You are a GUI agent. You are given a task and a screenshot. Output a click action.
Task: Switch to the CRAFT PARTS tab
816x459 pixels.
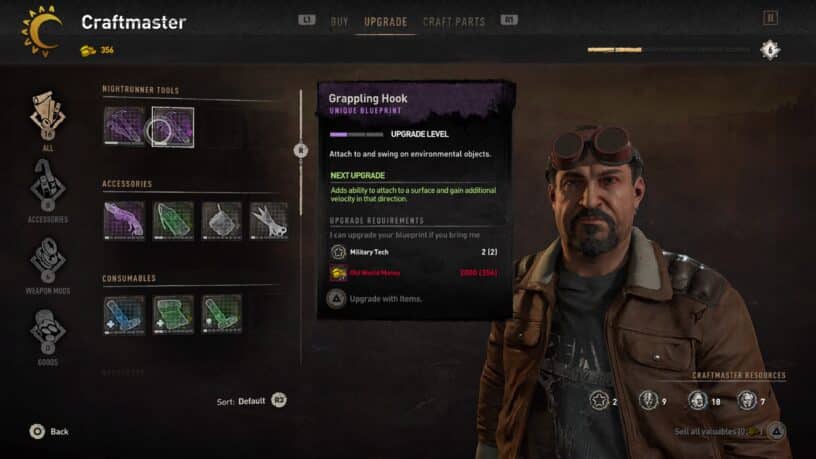click(454, 22)
